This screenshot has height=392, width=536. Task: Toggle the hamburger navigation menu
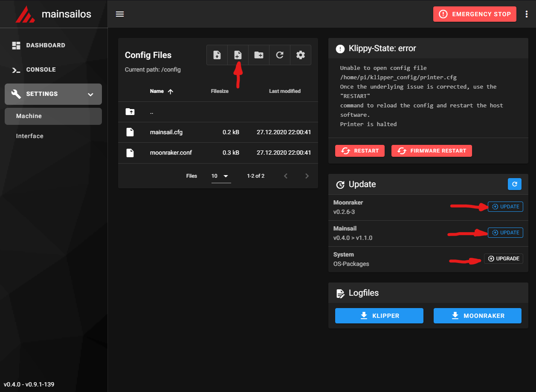pos(120,14)
